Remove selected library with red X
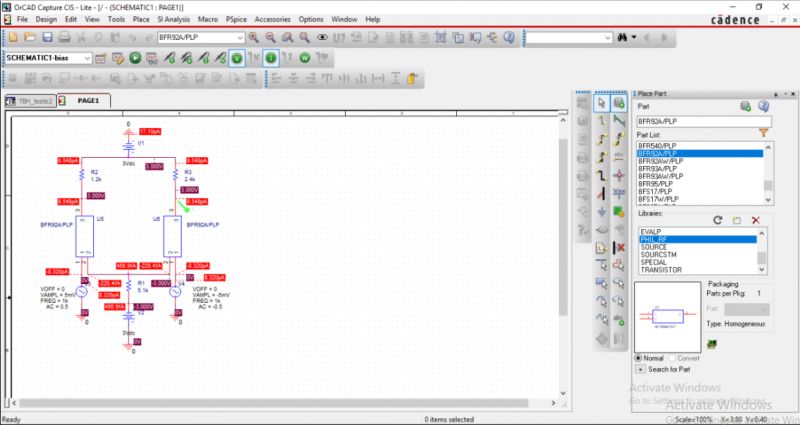This screenshot has width=800, height=425. 756,220
